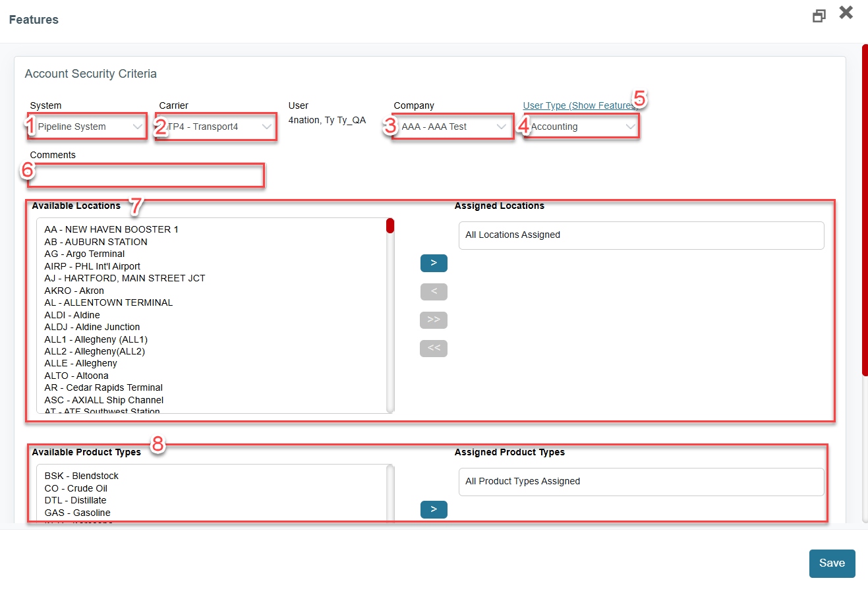Select AA - NEW HAVEN BOOSTER 1 location

click(110, 229)
